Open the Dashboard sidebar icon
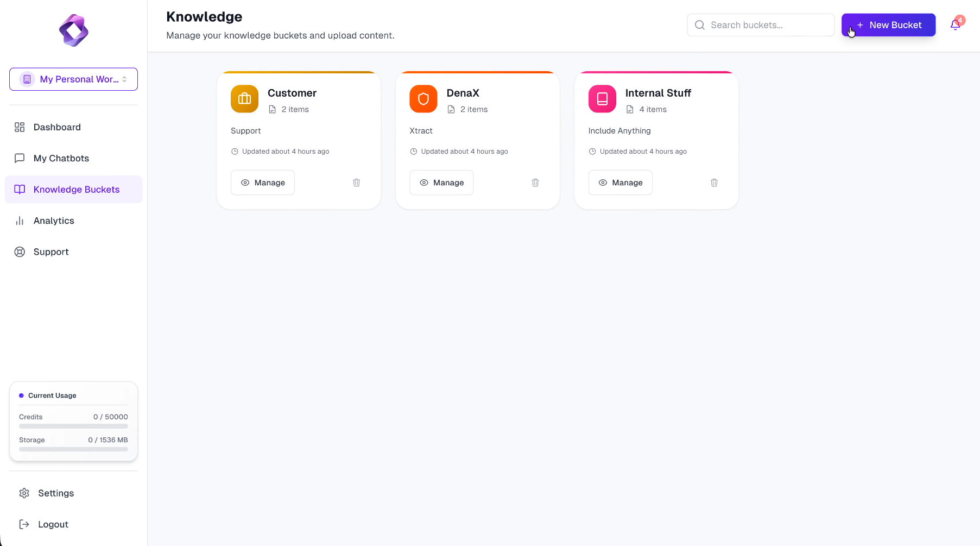The image size is (980, 546). (20, 127)
